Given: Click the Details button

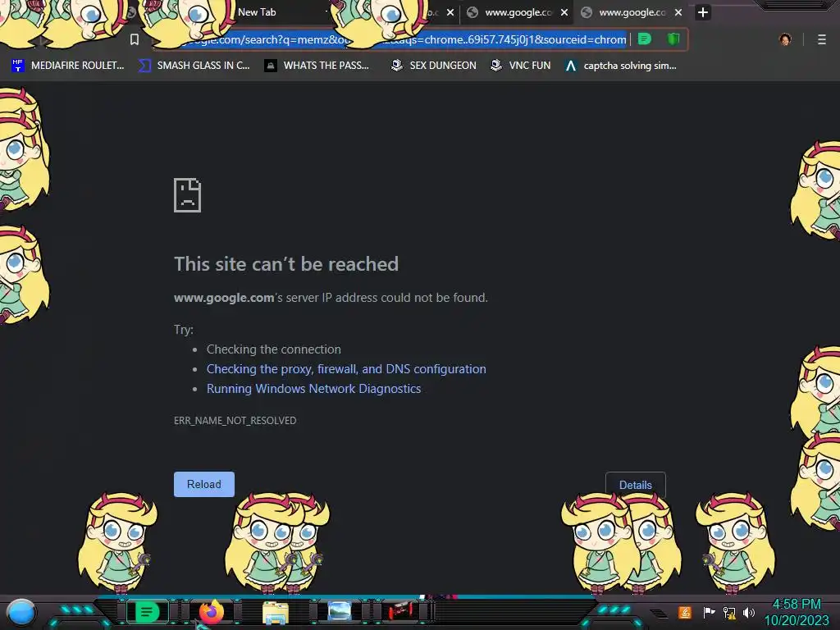Looking at the screenshot, I should tap(636, 485).
